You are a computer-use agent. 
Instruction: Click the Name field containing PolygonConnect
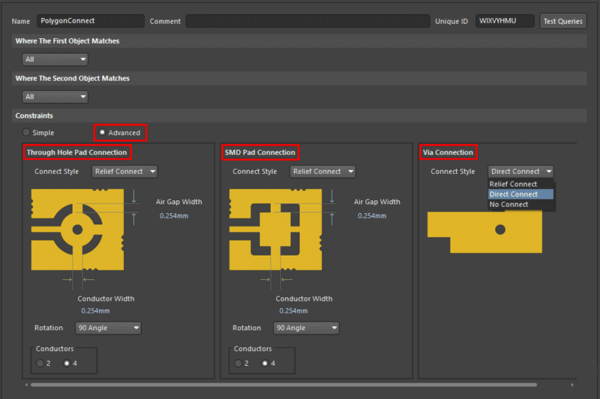pos(91,21)
